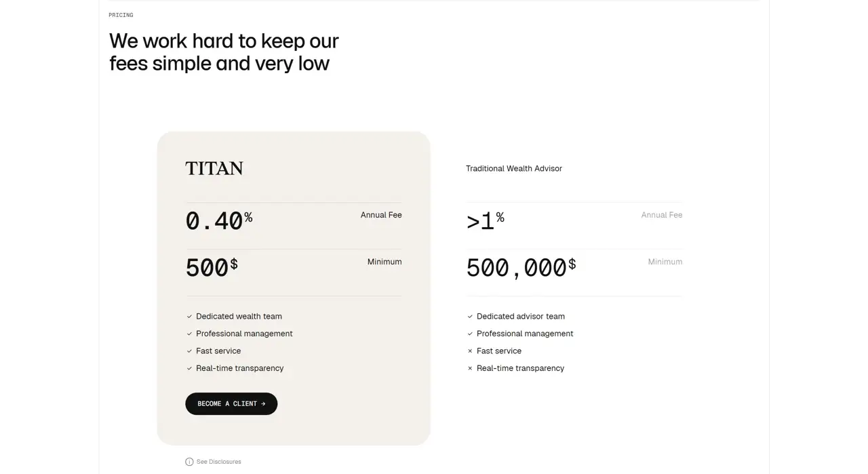868x474 pixels.
Task: Click checkmark beside advisor's Professional management
Action: pyautogui.click(x=470, y=334)
